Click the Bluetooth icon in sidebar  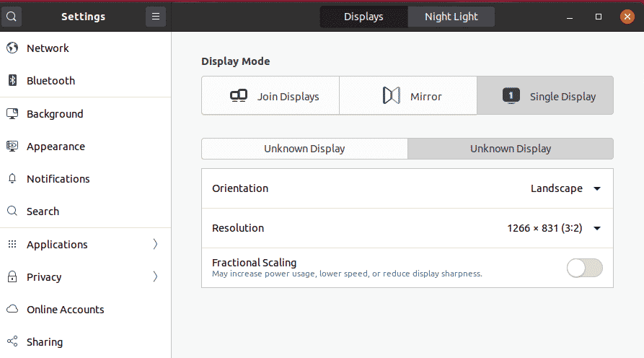[12, 81]
